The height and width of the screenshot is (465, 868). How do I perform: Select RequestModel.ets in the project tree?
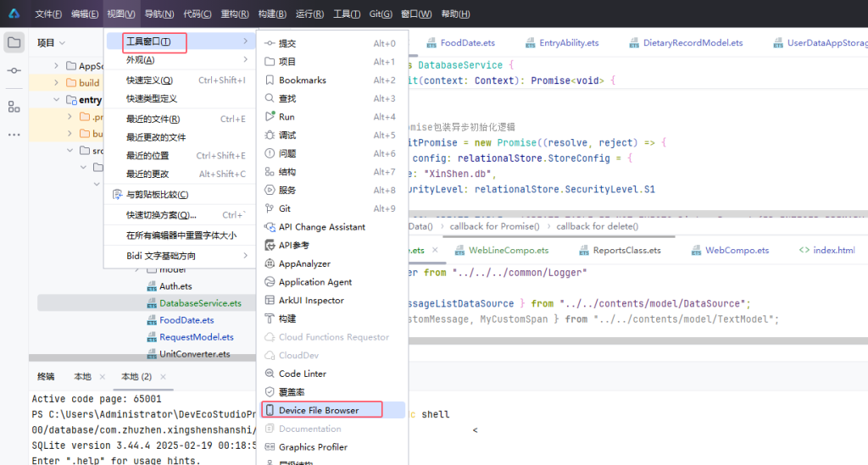(x=195, y=337)
